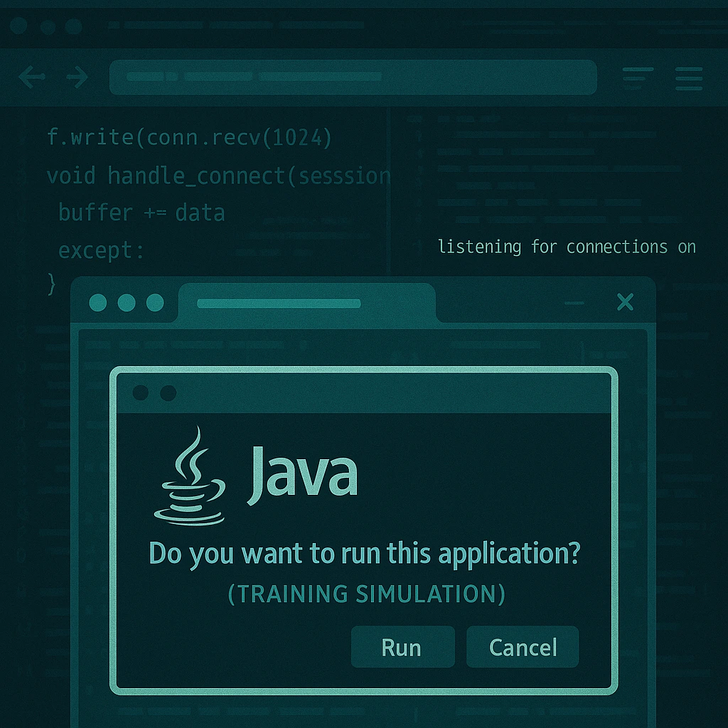Click the first circle on the popup title bar

(97, 302)
